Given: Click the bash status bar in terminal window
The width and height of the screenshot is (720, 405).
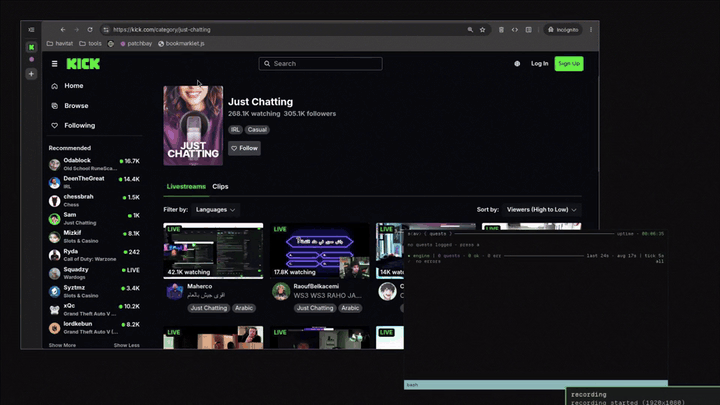Looking at the screenshot, I should [536, 385].
